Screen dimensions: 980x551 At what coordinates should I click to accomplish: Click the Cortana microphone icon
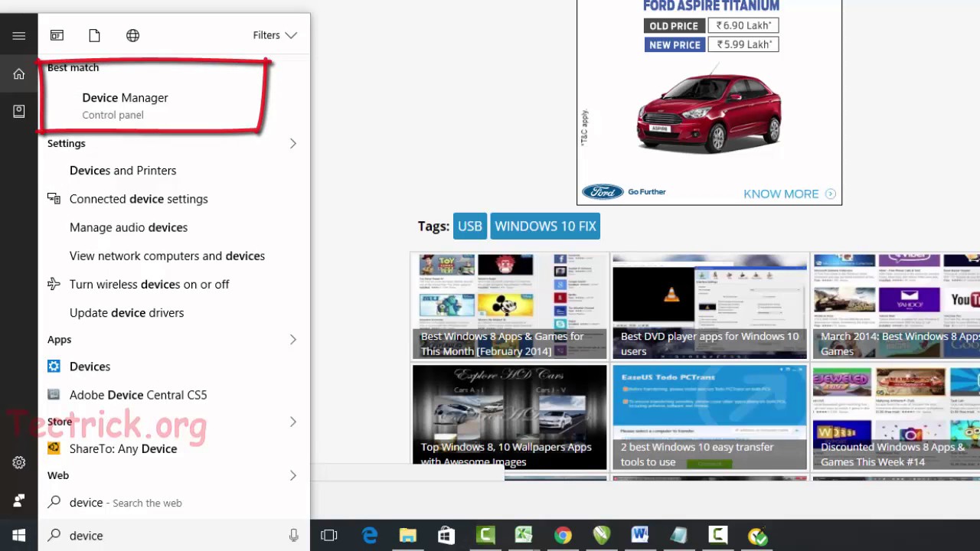pos(293,536)
